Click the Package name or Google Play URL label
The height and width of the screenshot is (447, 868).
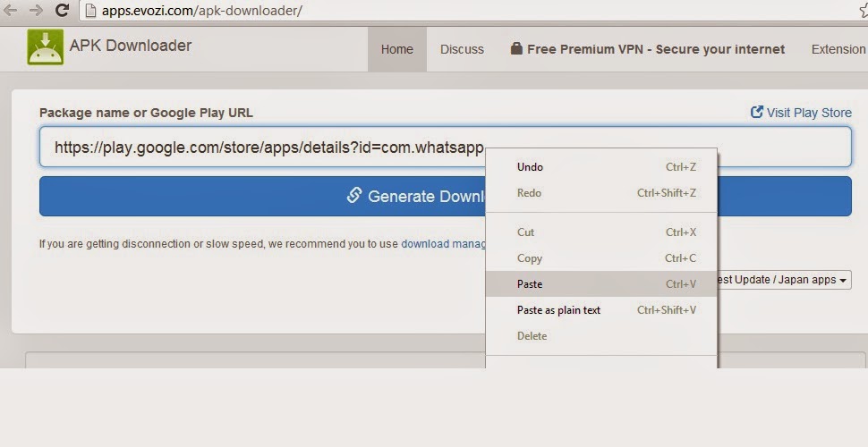(146, 113)
